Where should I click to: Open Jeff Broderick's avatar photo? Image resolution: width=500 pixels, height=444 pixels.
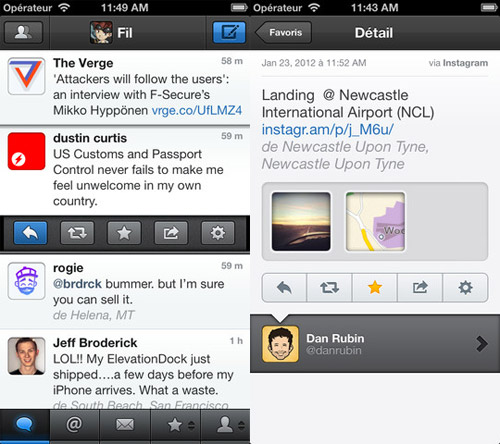[x=26, y=356]
